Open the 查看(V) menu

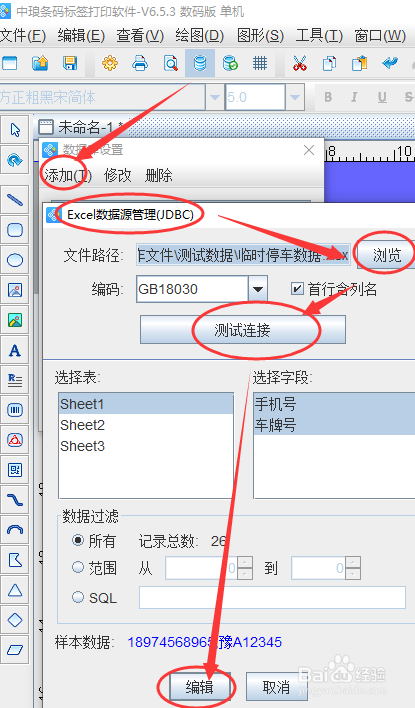[140, 36]
